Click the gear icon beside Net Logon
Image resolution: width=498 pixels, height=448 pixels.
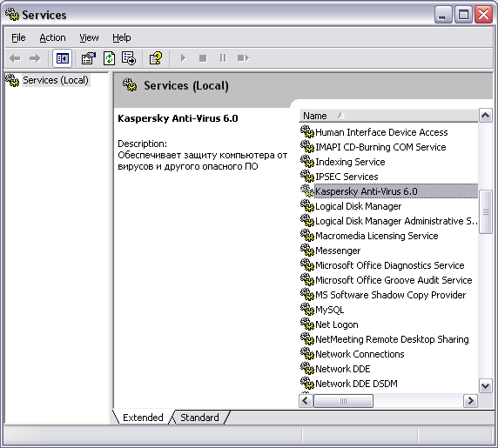[307, 324]
